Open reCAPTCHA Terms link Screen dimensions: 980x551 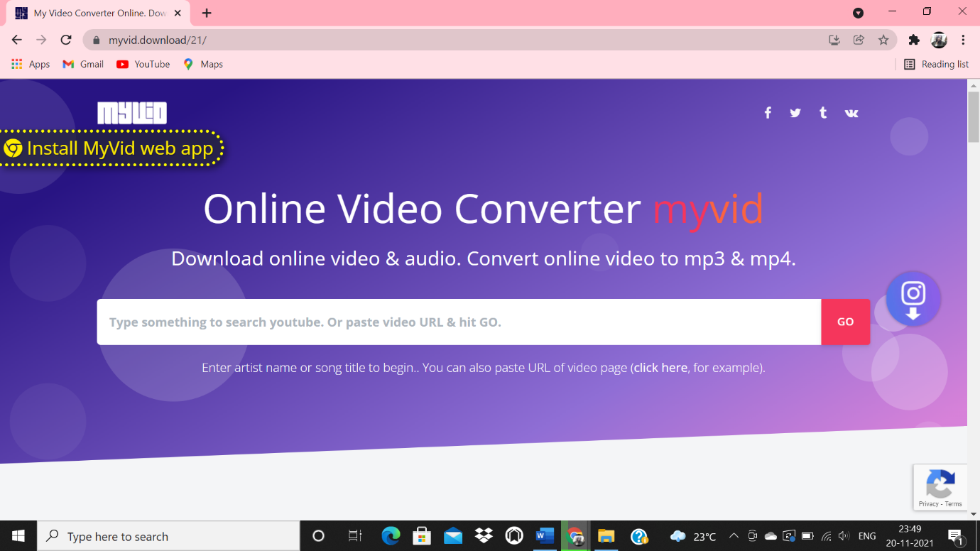coord(954,504)
